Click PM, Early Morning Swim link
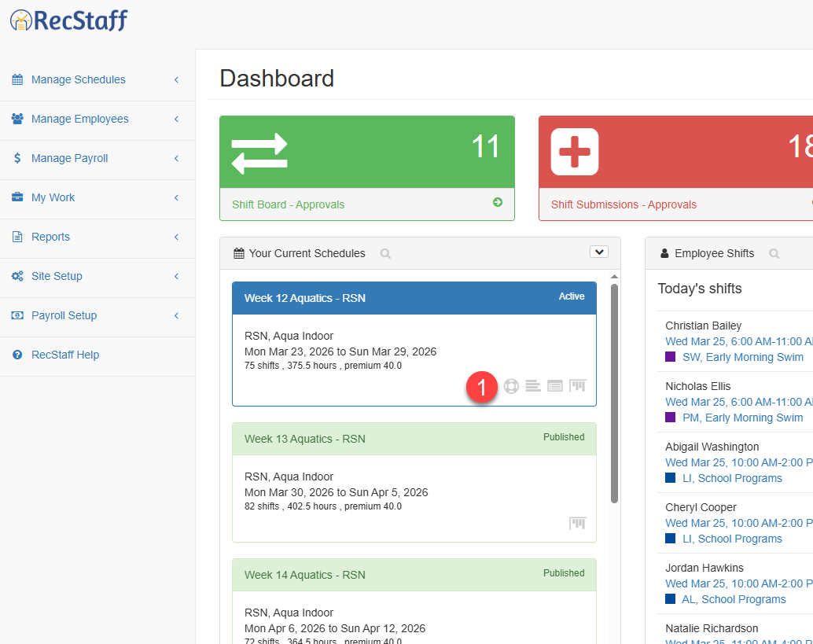 (742, 418)
